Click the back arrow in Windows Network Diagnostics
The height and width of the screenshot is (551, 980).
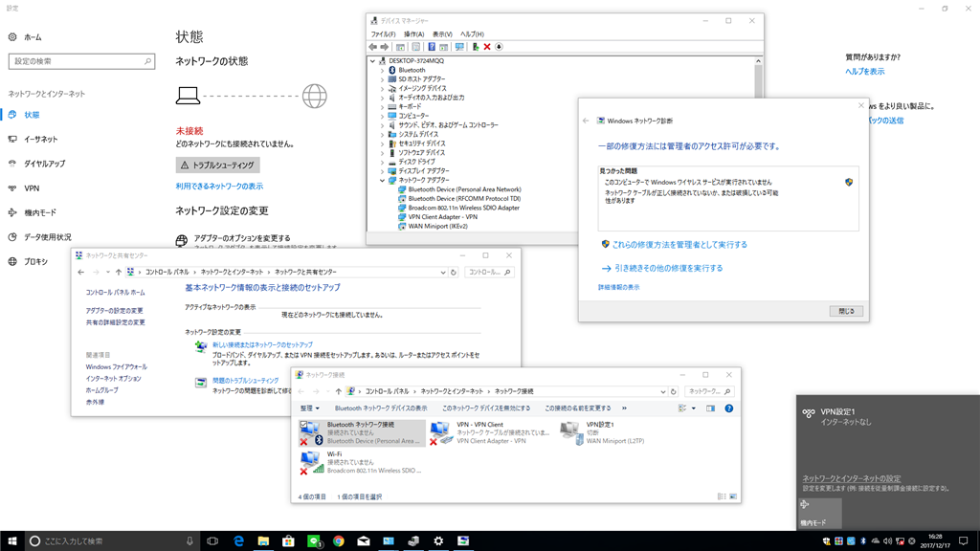coord(586,121)
